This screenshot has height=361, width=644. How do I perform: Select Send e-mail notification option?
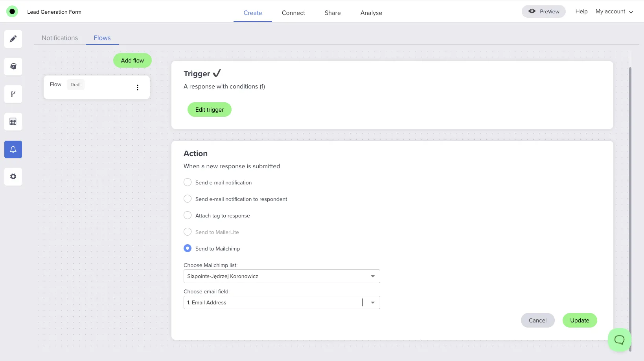tap(188, 182)
